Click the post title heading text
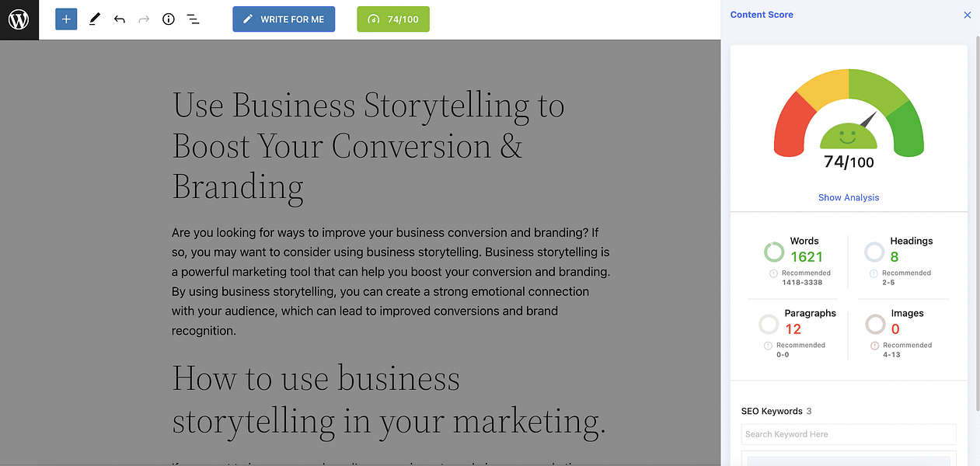The image size is (980, 466). pos(368,146)
